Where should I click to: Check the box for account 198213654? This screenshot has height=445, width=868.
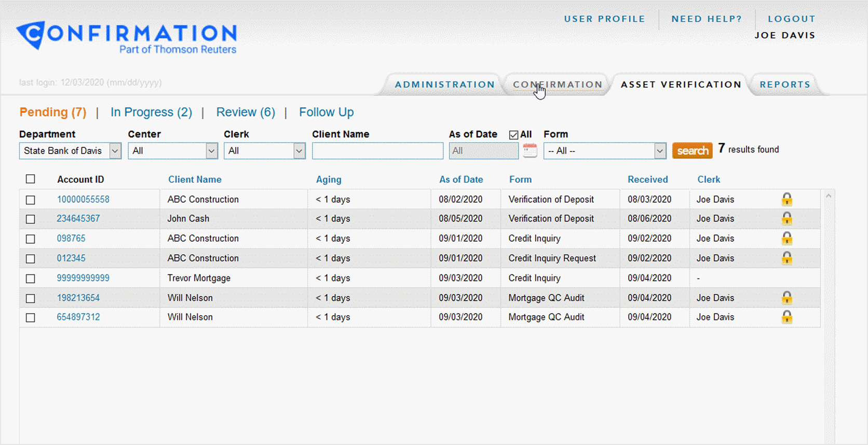coord(31,298)
